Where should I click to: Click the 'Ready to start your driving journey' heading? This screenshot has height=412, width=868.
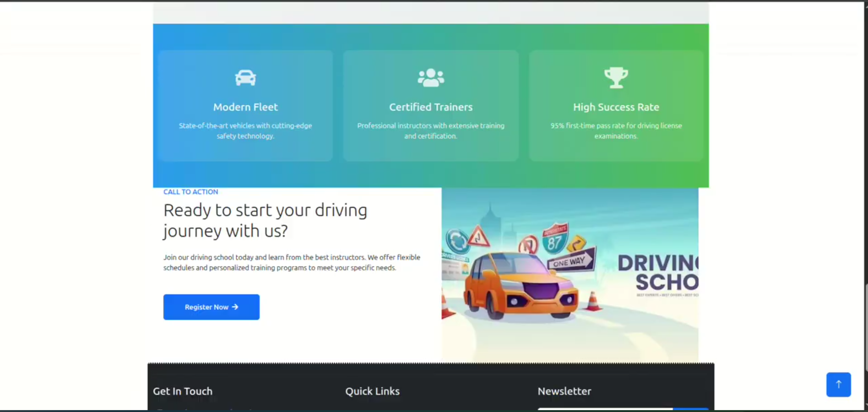coord(265,220)
